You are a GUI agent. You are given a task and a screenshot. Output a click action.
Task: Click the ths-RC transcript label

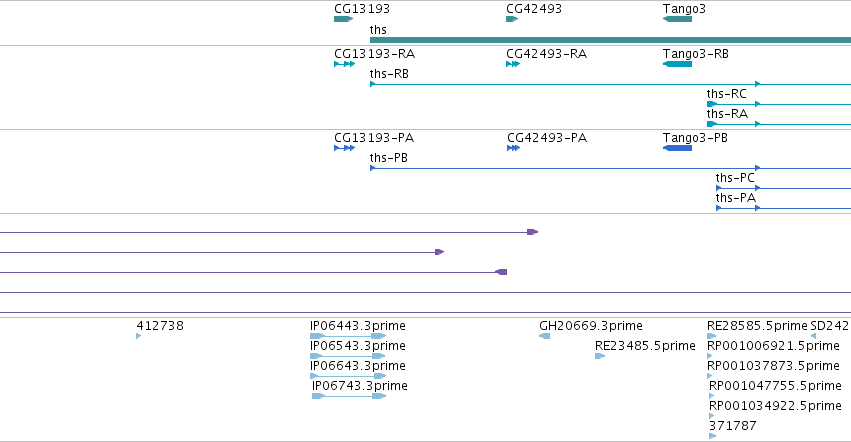click(x=726, y=94)
